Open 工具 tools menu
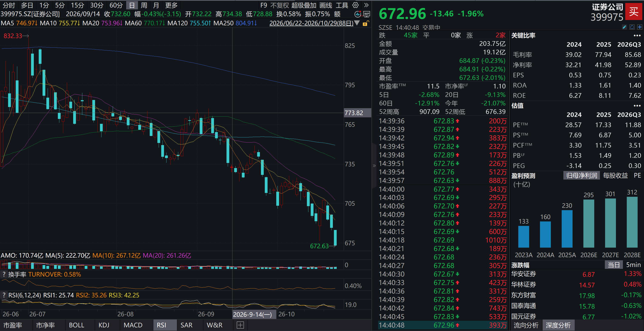This screenshot has height=331, width=644. 342,5
